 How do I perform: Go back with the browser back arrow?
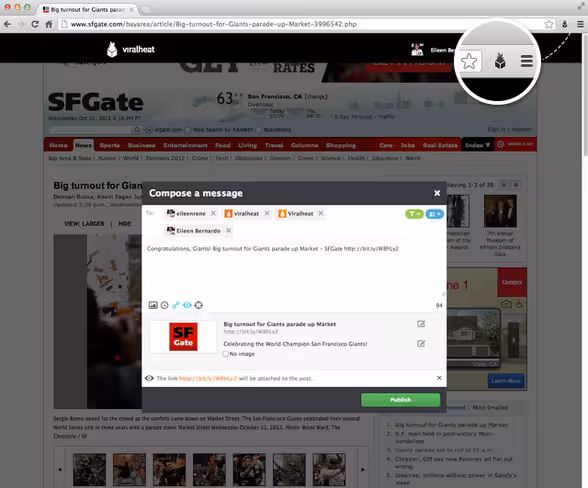(x=8, y=24)
